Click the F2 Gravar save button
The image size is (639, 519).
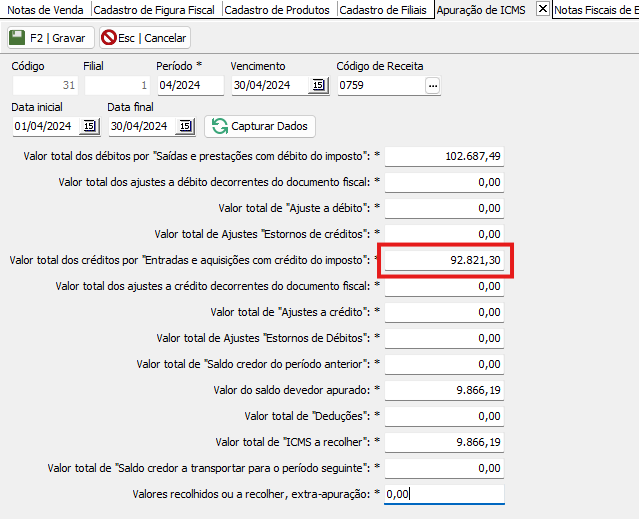[50, 38]
